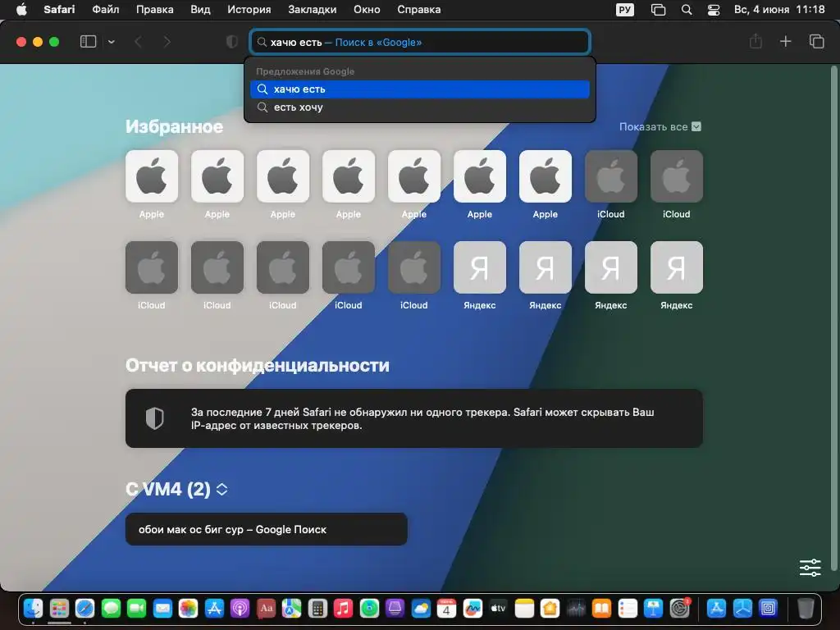
Task: Open the privacy report shield in the toolbar
Action: pos(232,42)
